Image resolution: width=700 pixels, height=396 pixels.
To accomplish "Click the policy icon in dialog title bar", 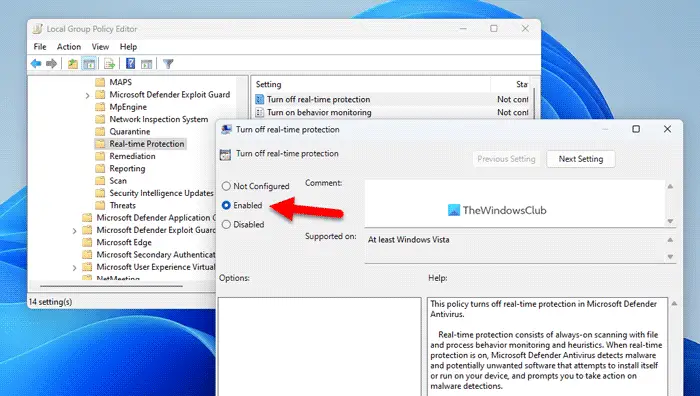I will 226,129.
